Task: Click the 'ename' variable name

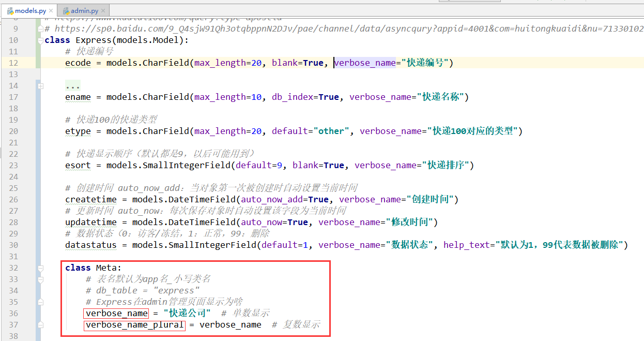Action: click(x=78, y=97)
